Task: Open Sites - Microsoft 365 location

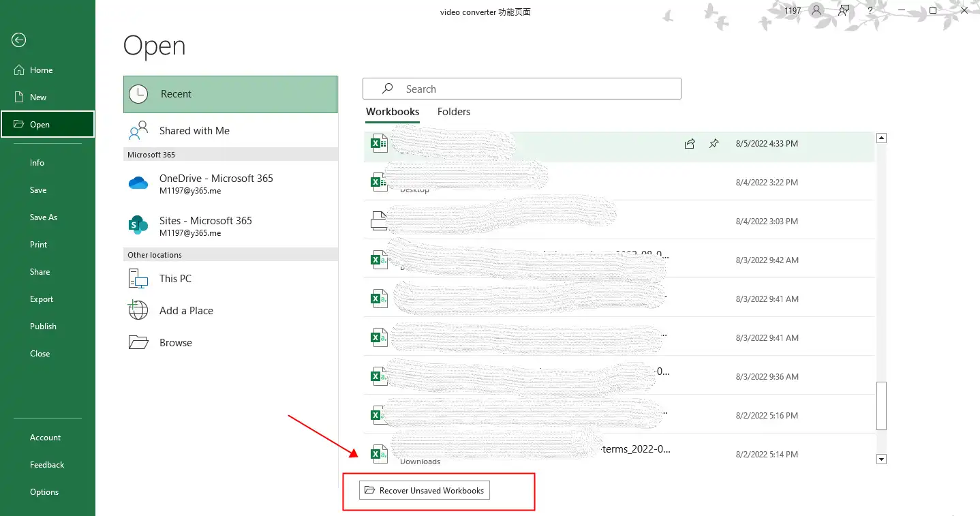Action: 230,226
